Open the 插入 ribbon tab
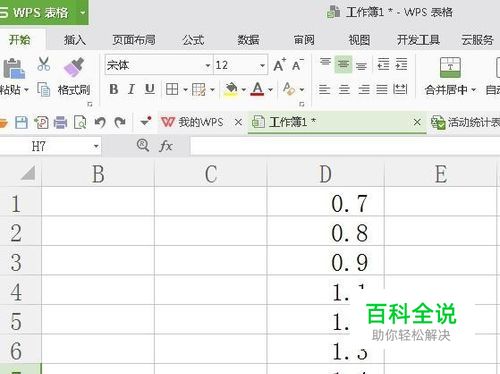 (x=75, y=40)
